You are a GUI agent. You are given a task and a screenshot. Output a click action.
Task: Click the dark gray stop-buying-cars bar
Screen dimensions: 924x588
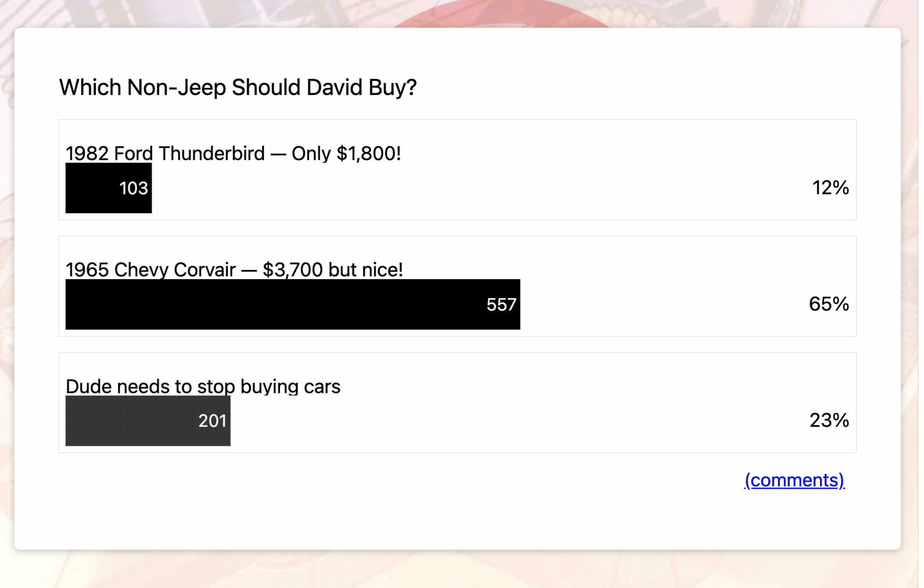[129, 421]
